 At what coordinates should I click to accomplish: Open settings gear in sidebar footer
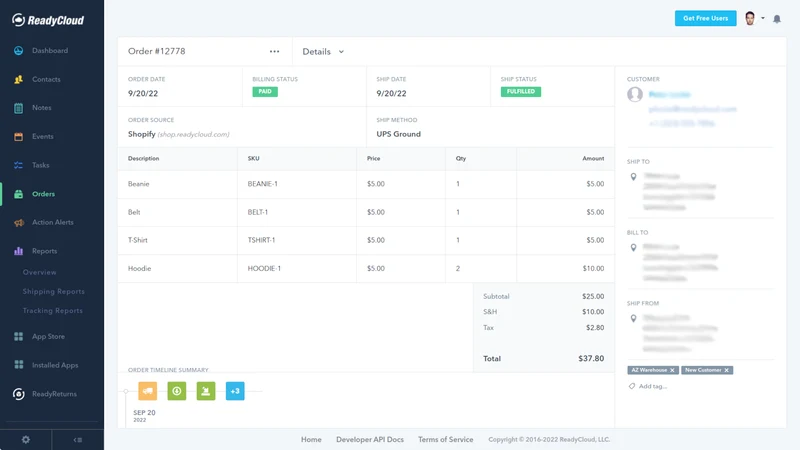click(x=26, y=439)
